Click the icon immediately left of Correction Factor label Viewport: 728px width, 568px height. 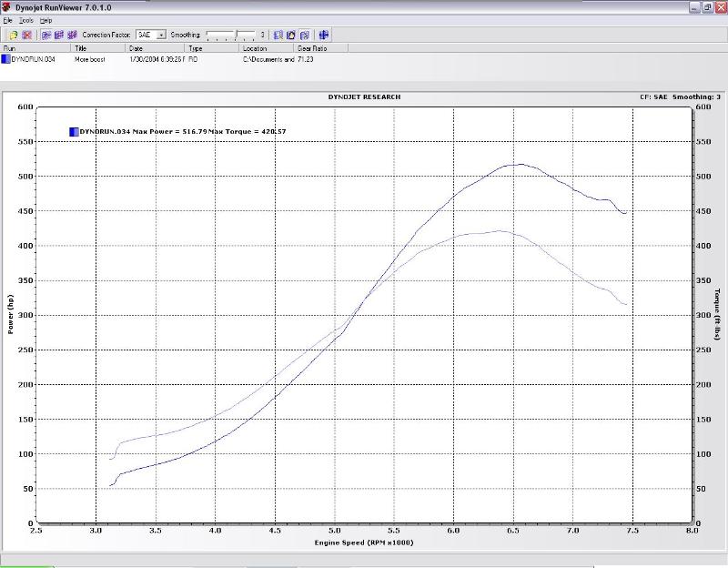(72, 35)
